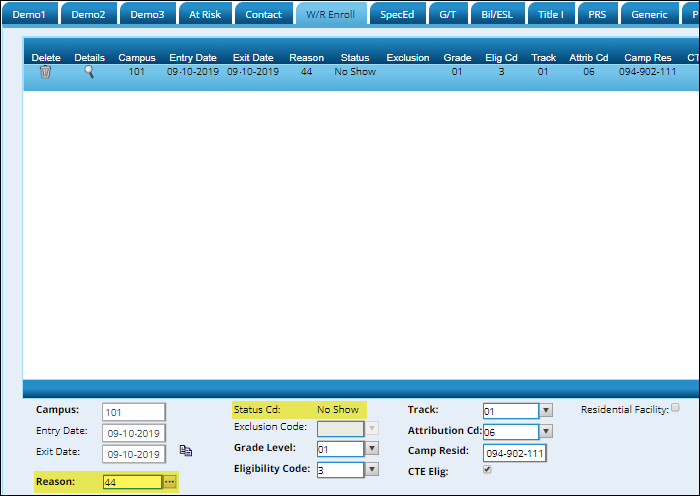The height and width of the screenshot is (496, 700).
Task: Click the Status column header
Action: [x=355, y=58]
